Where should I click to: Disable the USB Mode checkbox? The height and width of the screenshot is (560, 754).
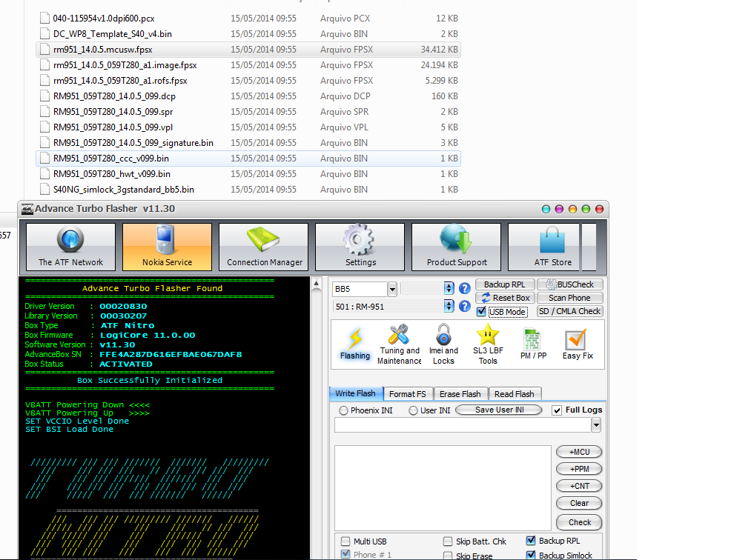[482, 312]
